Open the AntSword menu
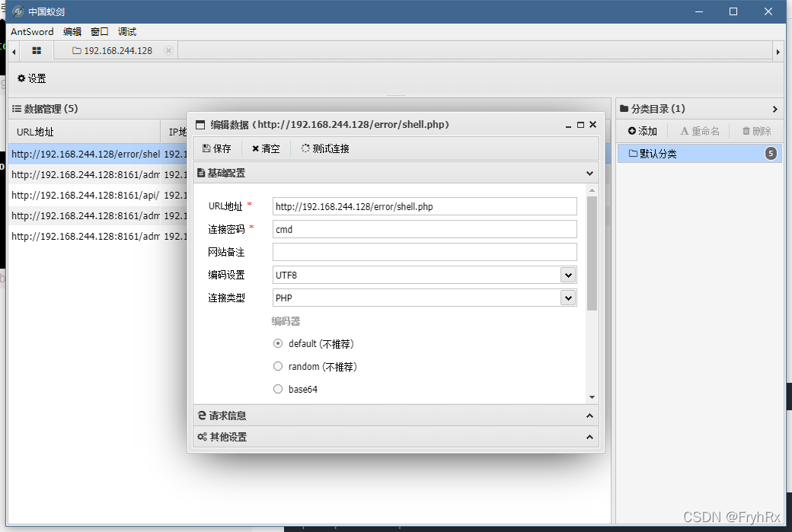 pyautogui.click(x=32, y=31)
